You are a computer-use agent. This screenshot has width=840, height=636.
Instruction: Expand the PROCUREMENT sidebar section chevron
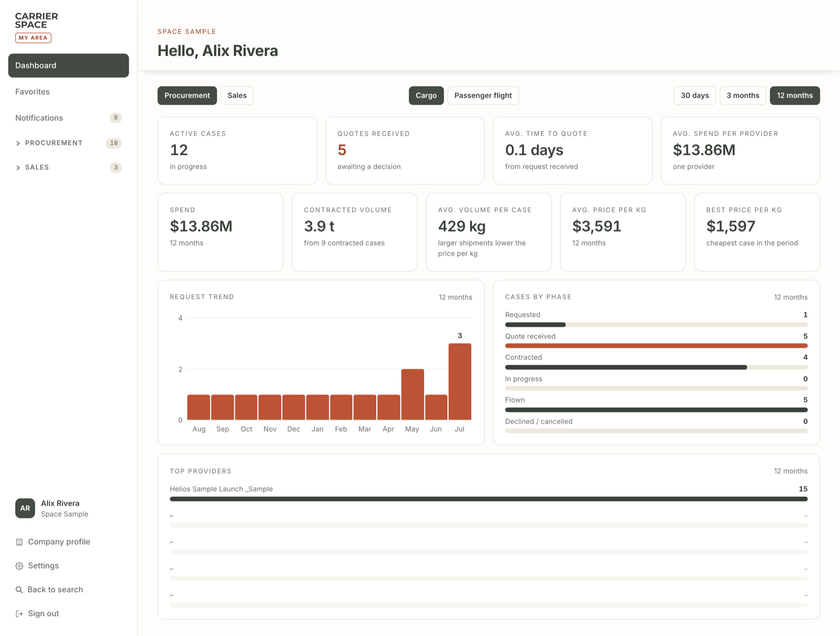(18, 143)
